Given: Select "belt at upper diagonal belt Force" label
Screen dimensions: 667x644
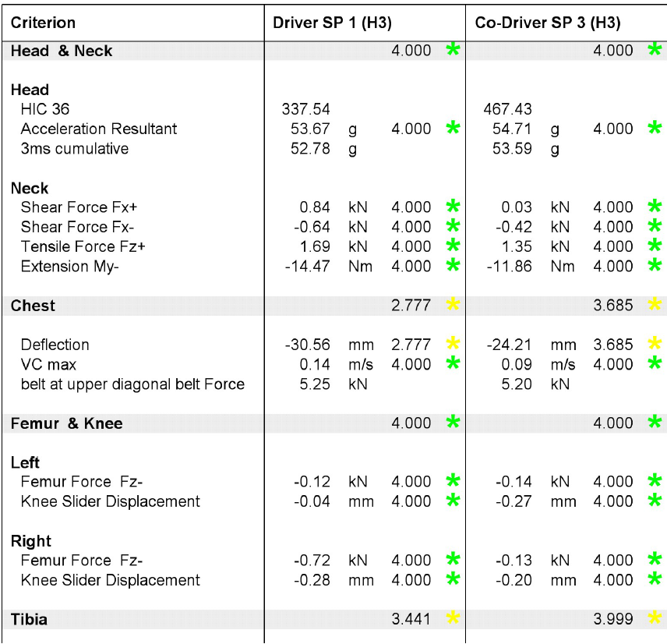Looking at the screenshot, I should click(x=132, y=384).
